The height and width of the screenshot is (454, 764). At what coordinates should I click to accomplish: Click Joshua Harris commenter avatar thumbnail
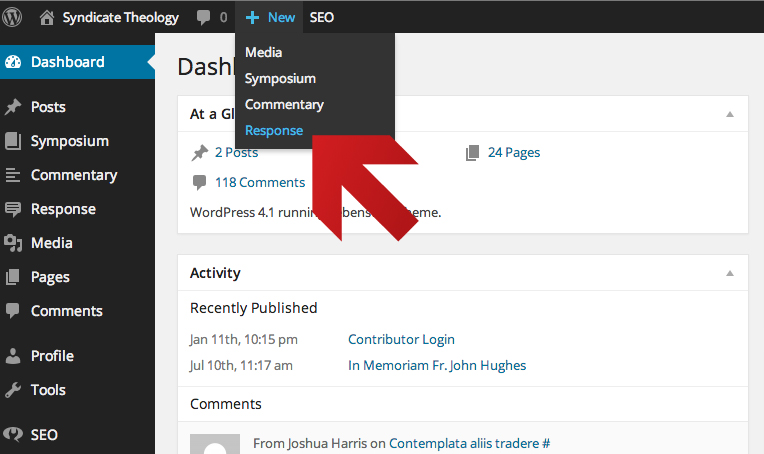click(215, 444)
